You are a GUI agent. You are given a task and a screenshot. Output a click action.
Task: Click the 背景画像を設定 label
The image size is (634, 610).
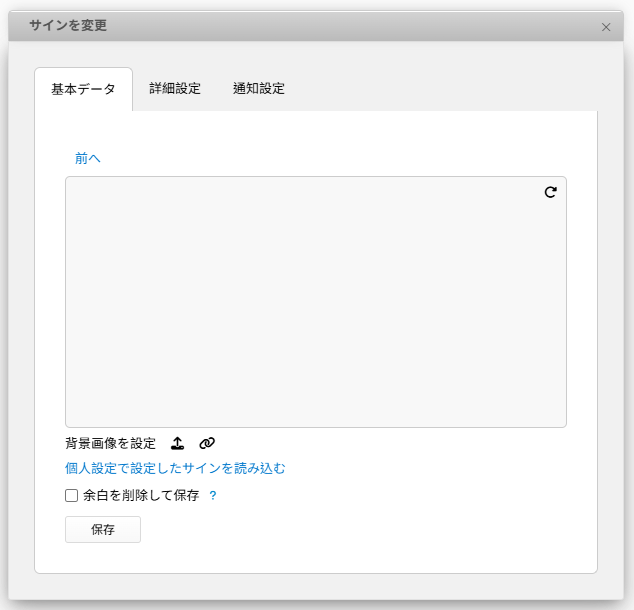coord(110,443)
